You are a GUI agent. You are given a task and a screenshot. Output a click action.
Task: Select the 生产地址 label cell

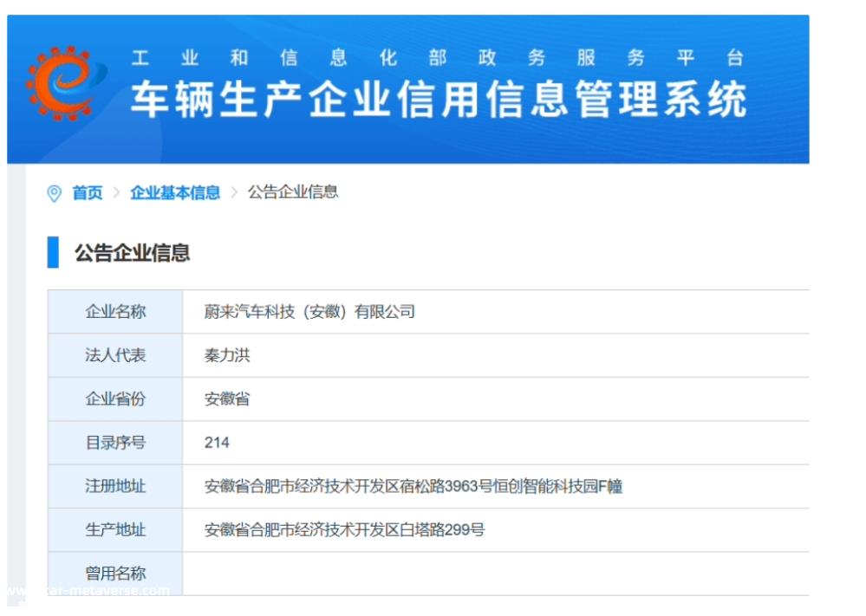coord(115,530)
